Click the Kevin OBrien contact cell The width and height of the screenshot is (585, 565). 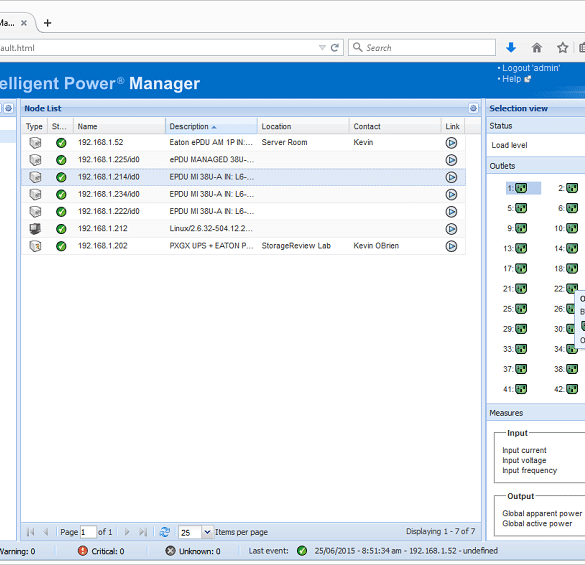click(x=376, y=246)
